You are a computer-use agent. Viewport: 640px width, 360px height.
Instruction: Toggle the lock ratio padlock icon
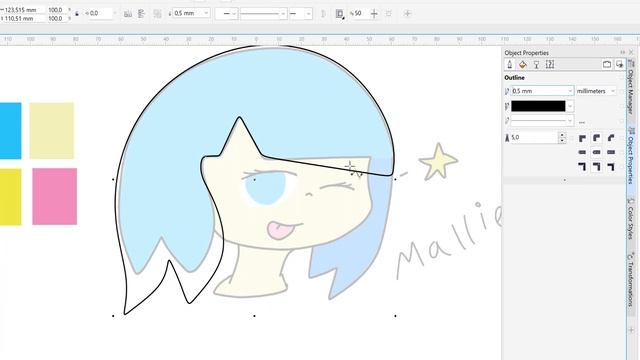77,14
